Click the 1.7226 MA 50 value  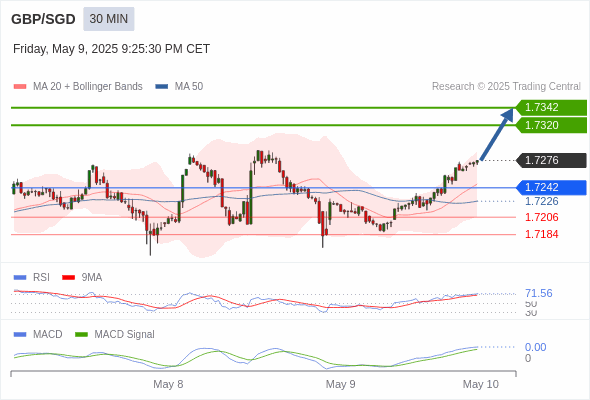pos(541,201)
